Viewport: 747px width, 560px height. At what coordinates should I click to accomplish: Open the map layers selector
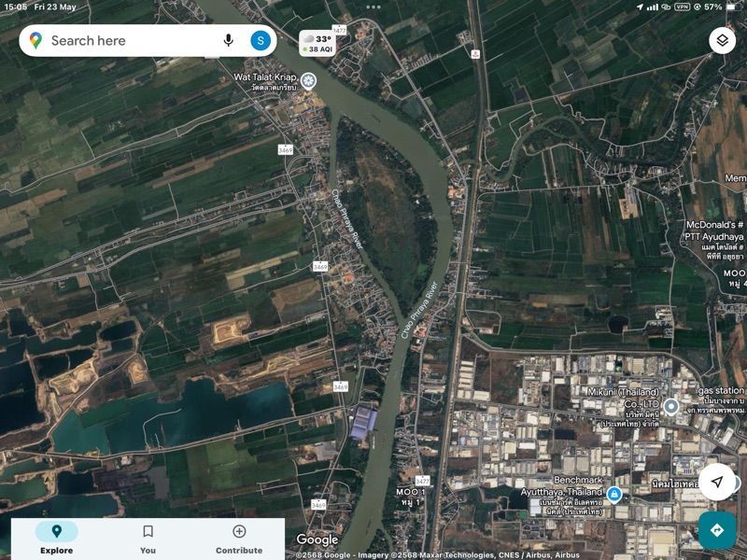721,40
